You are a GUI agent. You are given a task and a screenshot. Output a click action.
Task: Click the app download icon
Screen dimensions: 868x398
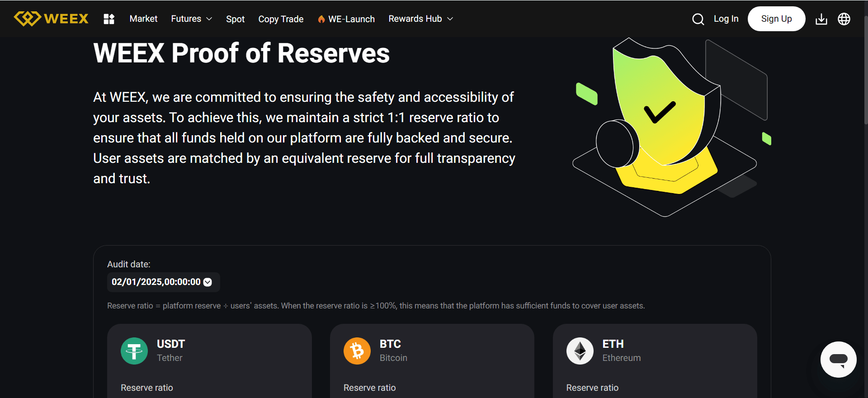point(821,19)
